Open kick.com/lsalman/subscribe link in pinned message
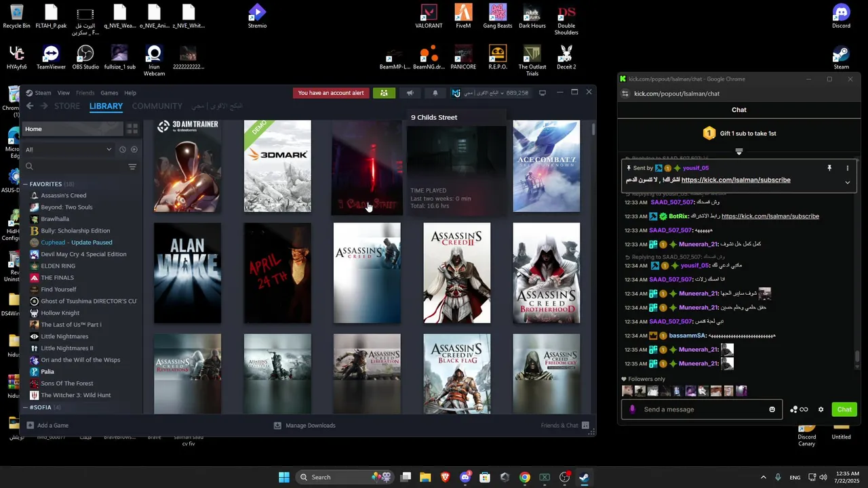This screenshot has width=868, height=488. pyautogui.click(x=736, y=180)
